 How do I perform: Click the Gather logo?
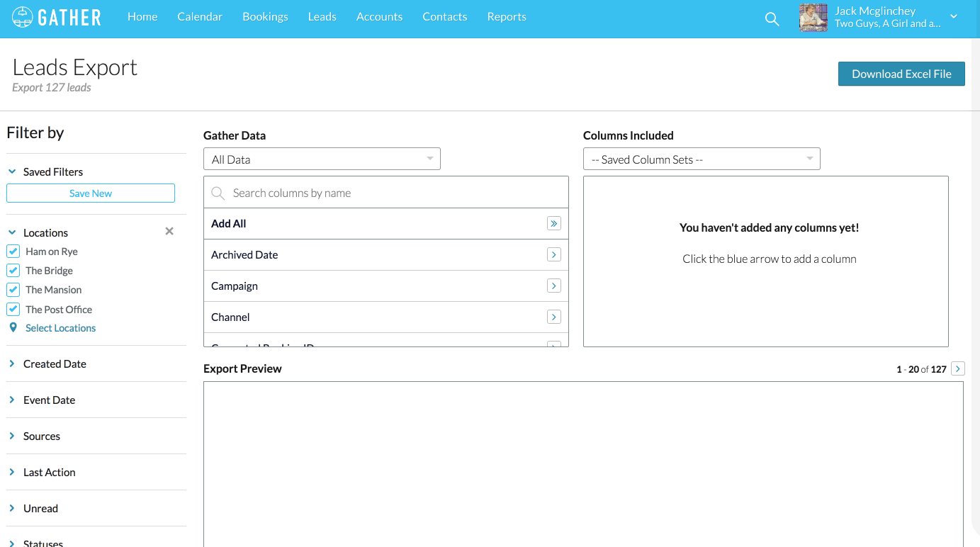point(57,17)
